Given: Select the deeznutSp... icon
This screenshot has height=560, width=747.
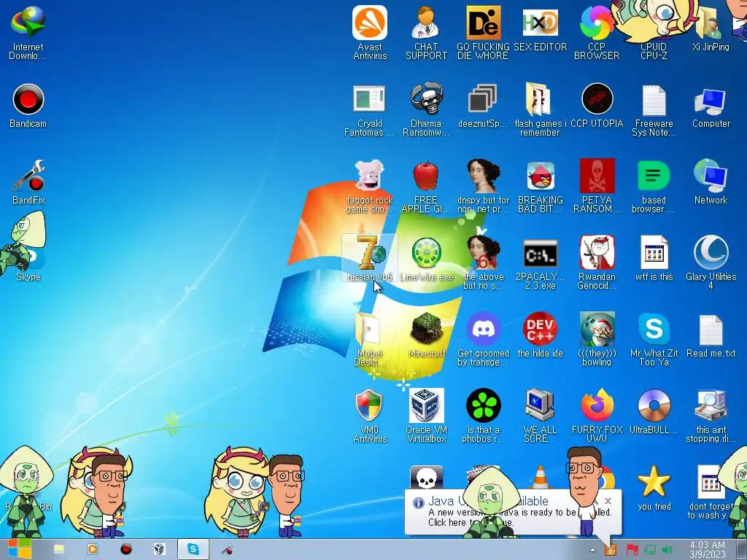Looking at the screenshot, I should click(483, 106).
